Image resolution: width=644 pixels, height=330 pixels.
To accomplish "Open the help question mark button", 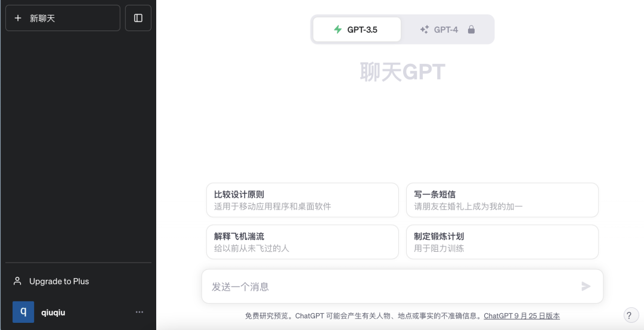I will click(x=628, y=316).
